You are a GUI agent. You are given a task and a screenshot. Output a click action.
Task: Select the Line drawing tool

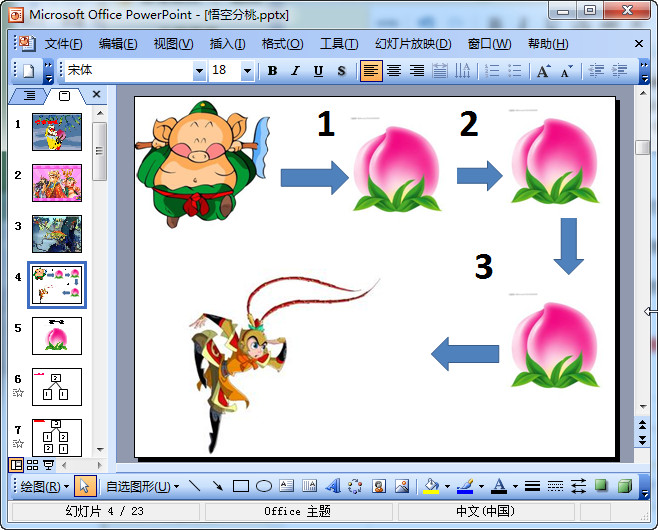coord(194,486)
